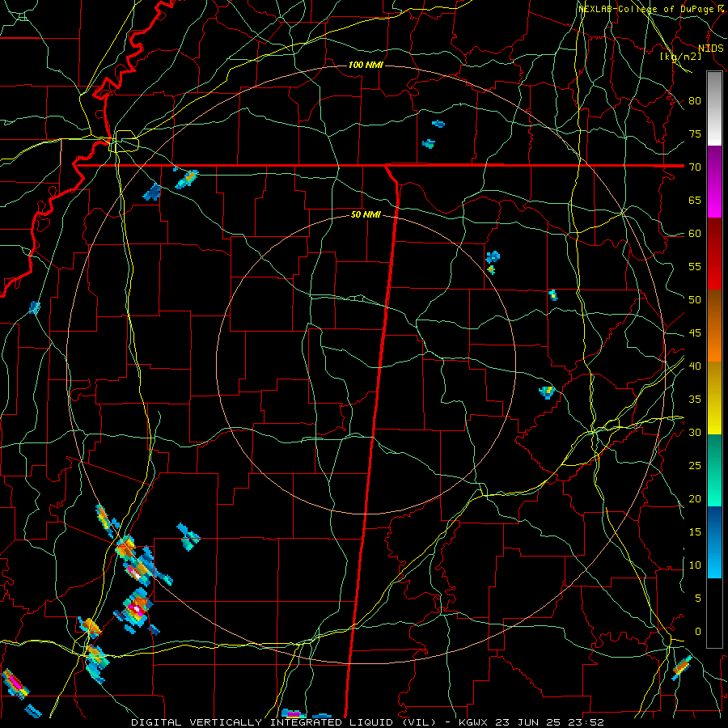Select the 10 value on the scale
This screenshot has width=728, height=728.
(x=695, y=565)
